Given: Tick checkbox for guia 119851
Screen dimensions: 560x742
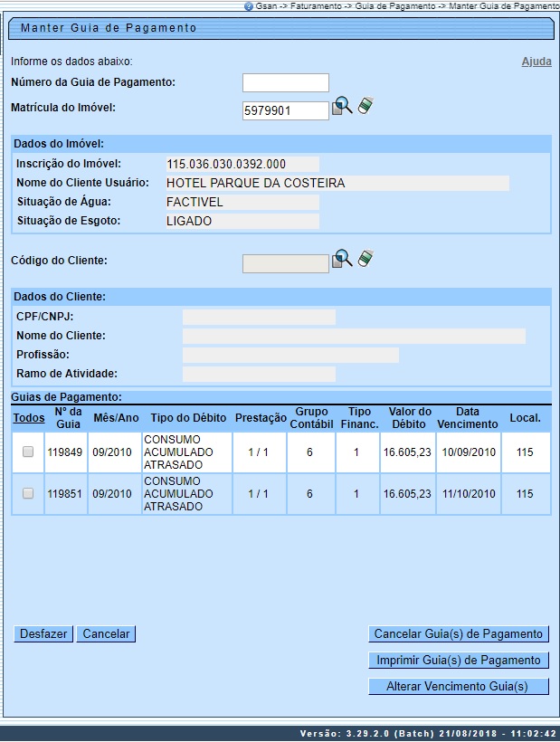Looking at the screenshot, I should point(28,493).
